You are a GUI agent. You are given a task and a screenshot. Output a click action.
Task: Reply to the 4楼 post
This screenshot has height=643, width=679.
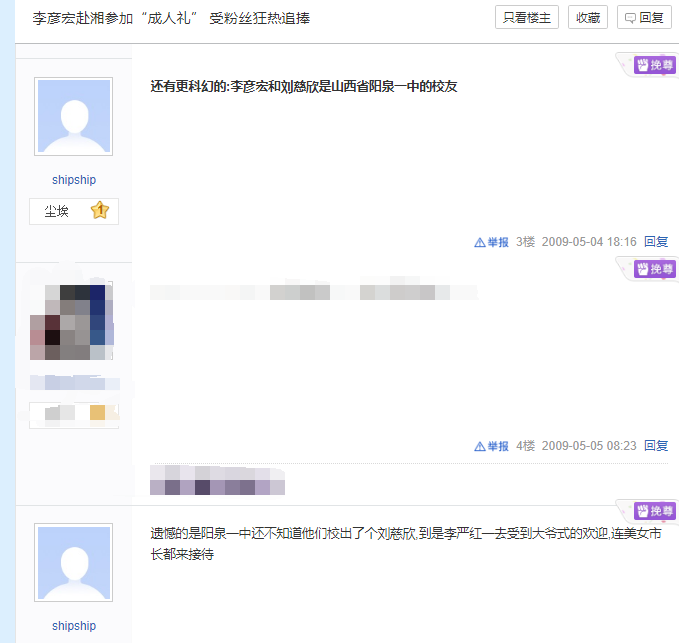pos(656,446)
